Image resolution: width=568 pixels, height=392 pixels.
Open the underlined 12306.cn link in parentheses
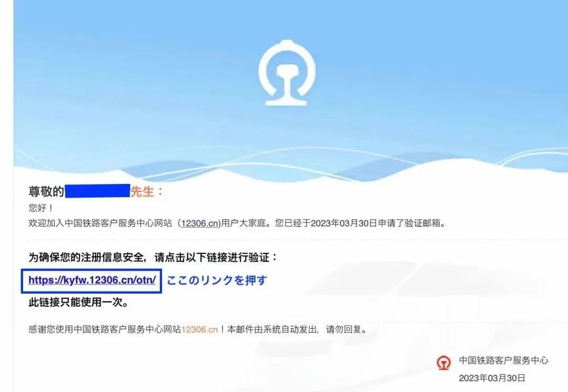[200, 223]
